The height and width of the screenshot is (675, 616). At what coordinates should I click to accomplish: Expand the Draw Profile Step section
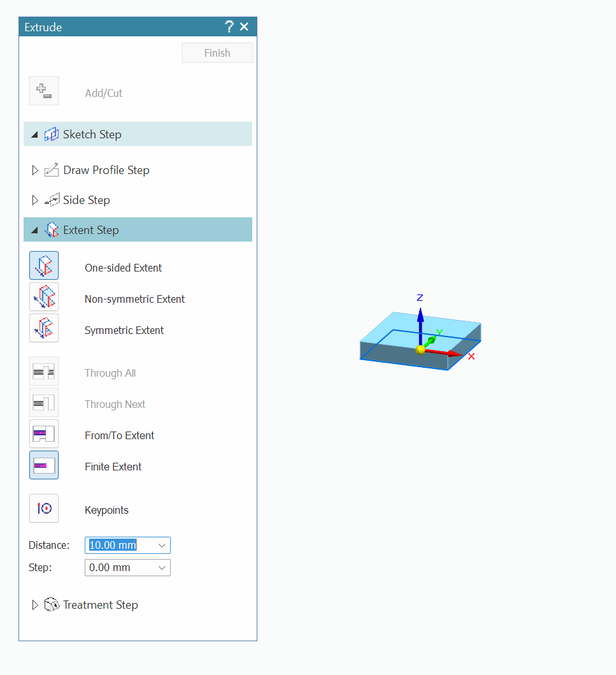click(35, 170)
